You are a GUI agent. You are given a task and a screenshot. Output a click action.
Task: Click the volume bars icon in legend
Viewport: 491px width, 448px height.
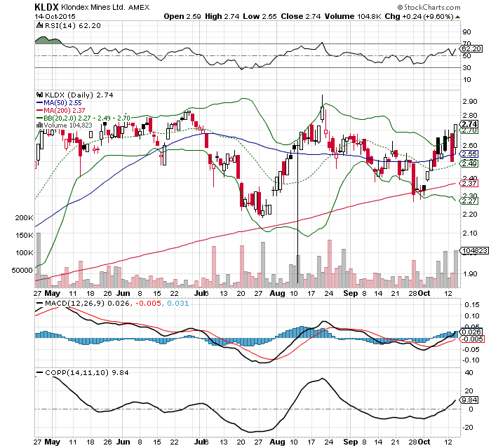click(39, 125)
